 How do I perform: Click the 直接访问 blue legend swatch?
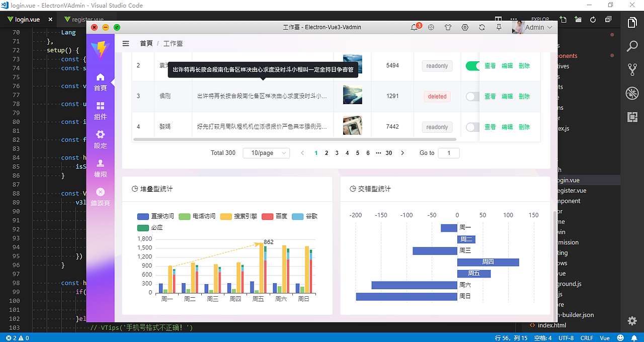(142, 216)
